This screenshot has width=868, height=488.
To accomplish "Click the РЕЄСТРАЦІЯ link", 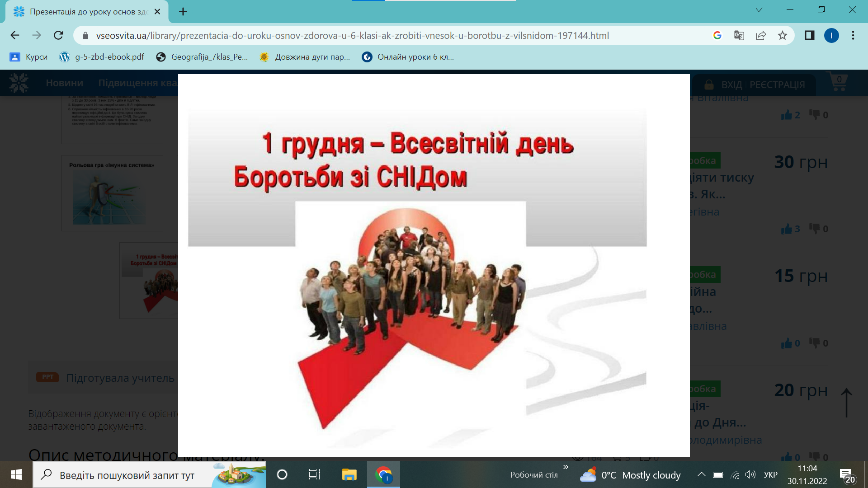I will click(777, 85).
